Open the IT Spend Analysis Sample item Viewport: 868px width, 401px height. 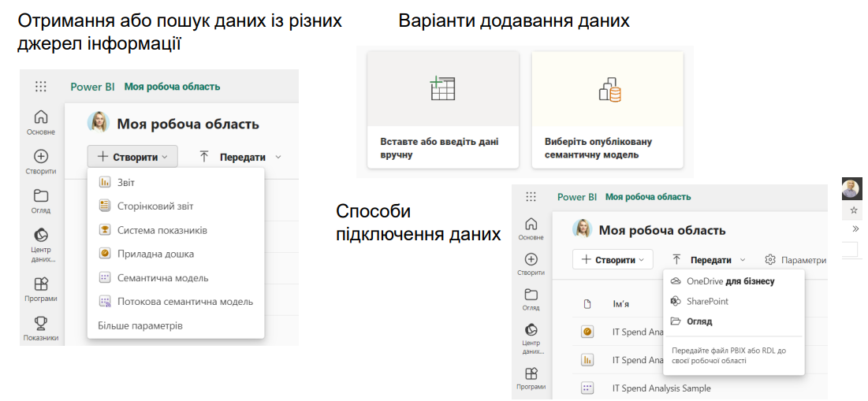point(661,388)
